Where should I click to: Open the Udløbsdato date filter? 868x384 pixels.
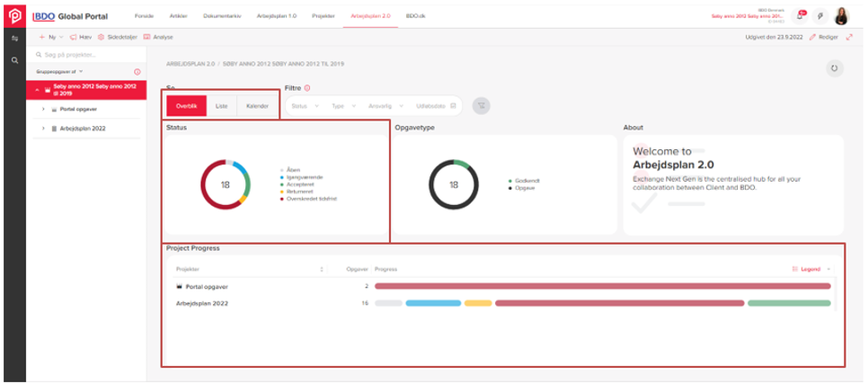click(x=436, y=106)
